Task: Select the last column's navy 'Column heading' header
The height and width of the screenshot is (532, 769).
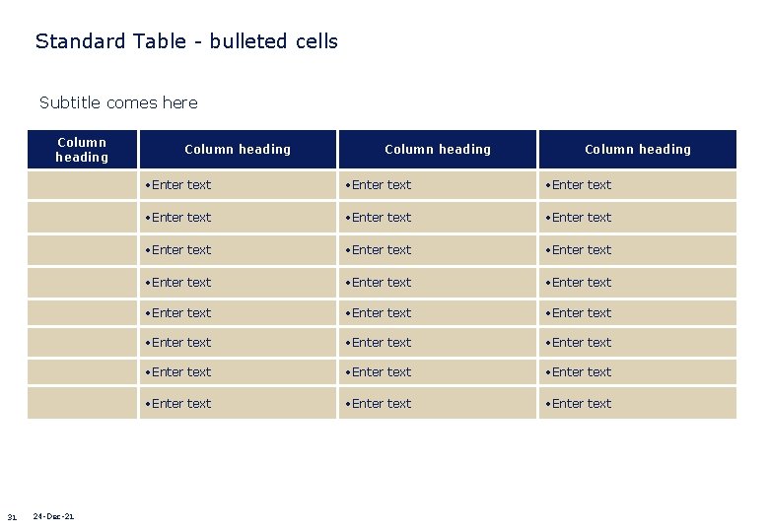Action: 638,150
